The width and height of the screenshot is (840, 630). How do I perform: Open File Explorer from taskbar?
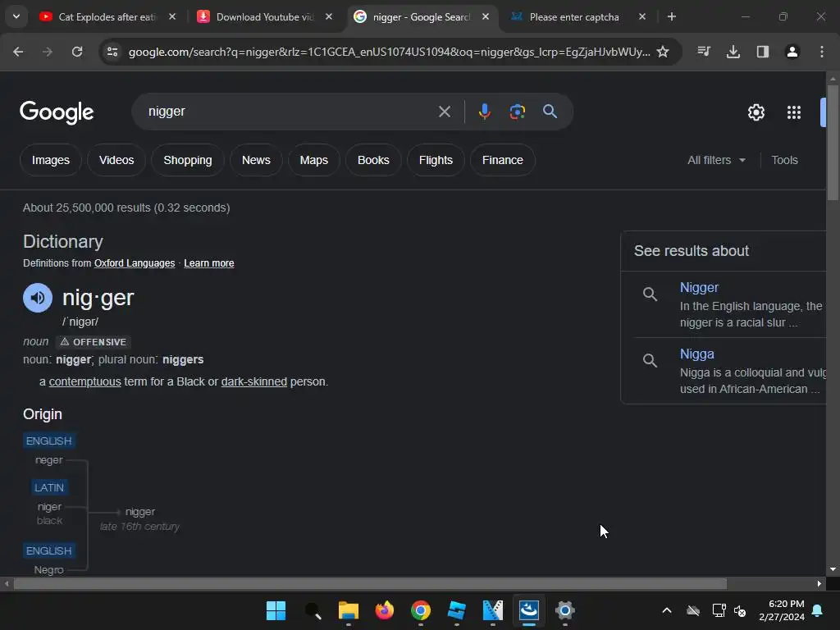(348, 610)
